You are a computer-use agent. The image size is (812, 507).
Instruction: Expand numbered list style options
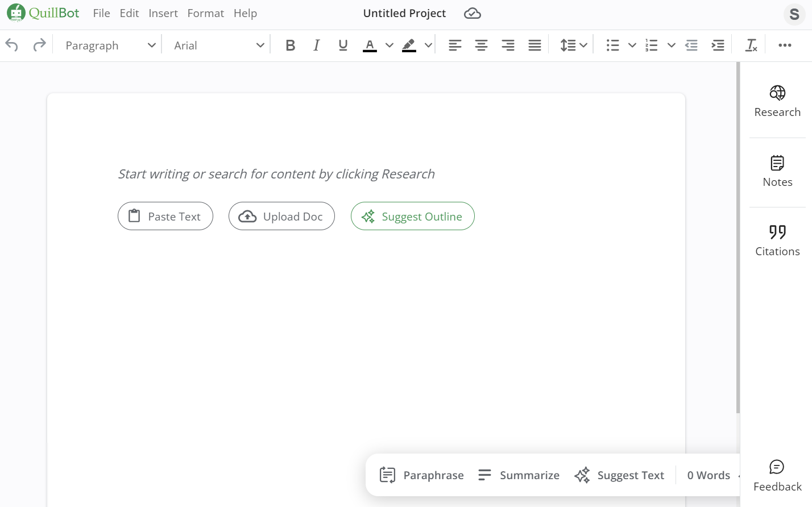coord(672,45)
